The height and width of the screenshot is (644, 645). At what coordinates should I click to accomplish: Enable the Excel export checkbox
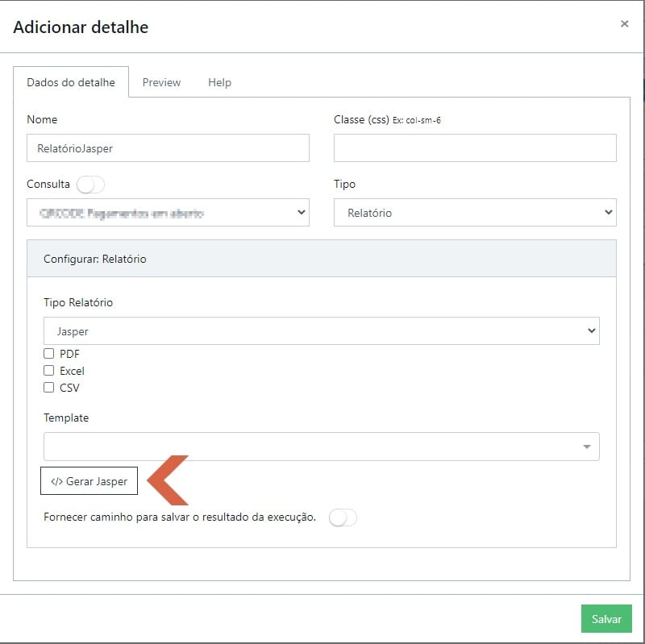pos(49,371)
